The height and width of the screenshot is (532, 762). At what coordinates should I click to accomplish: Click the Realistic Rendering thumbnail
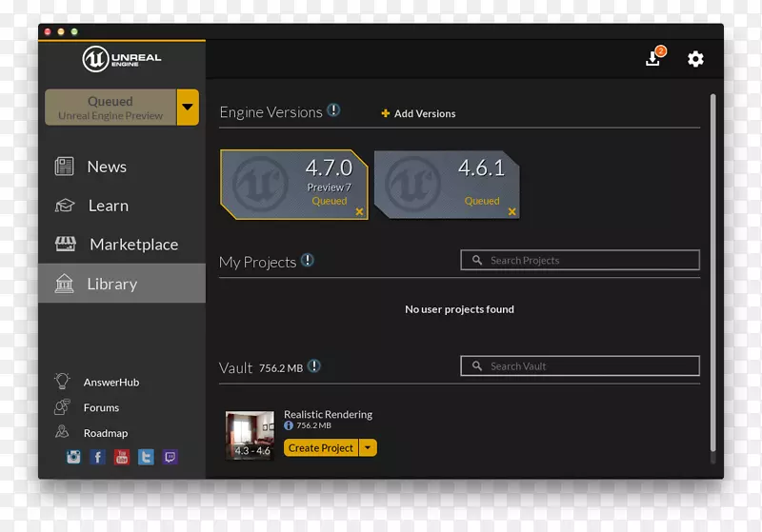[250, 435]
